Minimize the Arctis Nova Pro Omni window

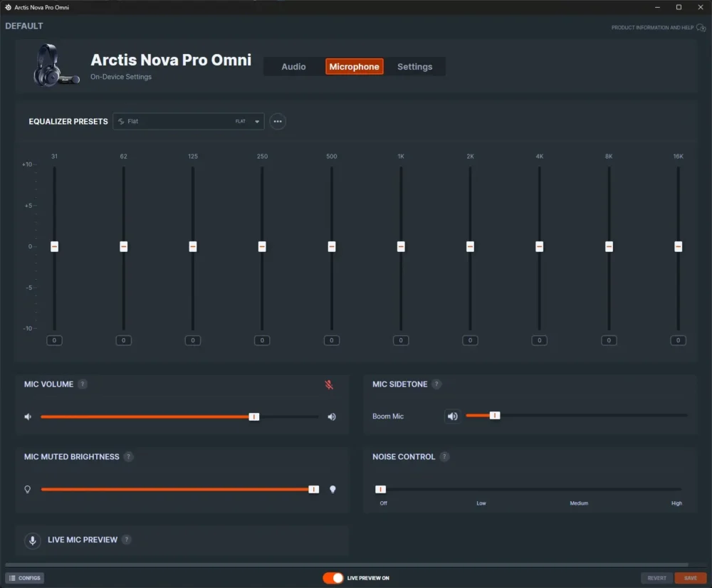pyautogui.click(x=657, y=7)
